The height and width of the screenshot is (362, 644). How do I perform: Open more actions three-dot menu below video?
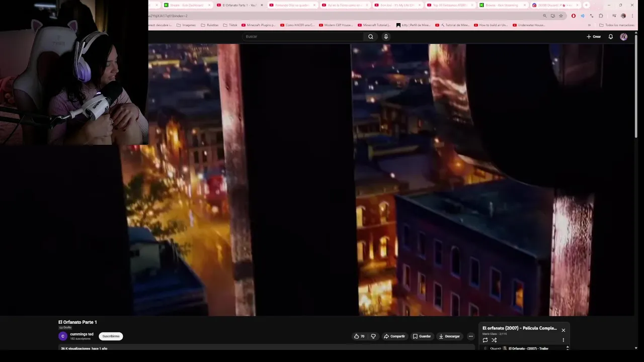coord(471,336)
